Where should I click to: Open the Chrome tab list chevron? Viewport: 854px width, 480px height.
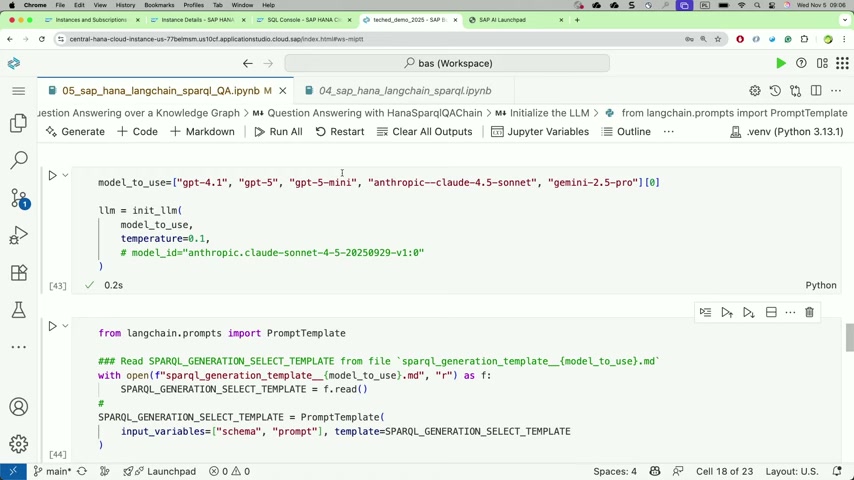point(844,20)
